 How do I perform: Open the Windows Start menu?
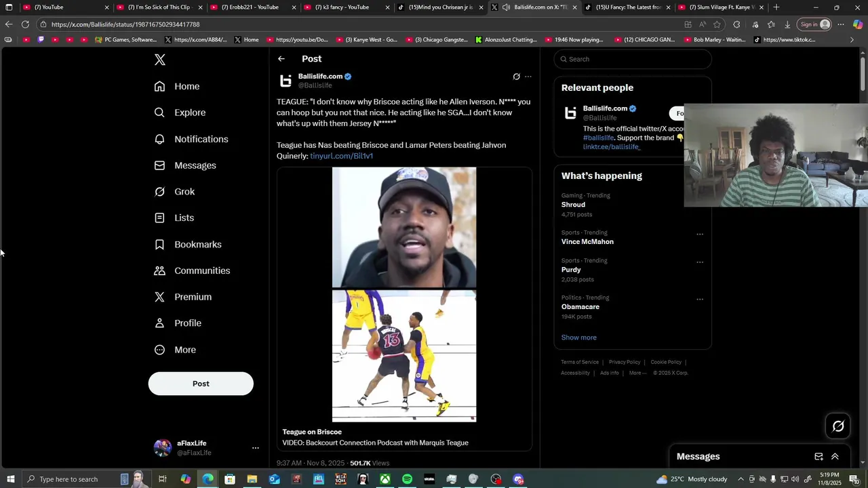point(10,479)
